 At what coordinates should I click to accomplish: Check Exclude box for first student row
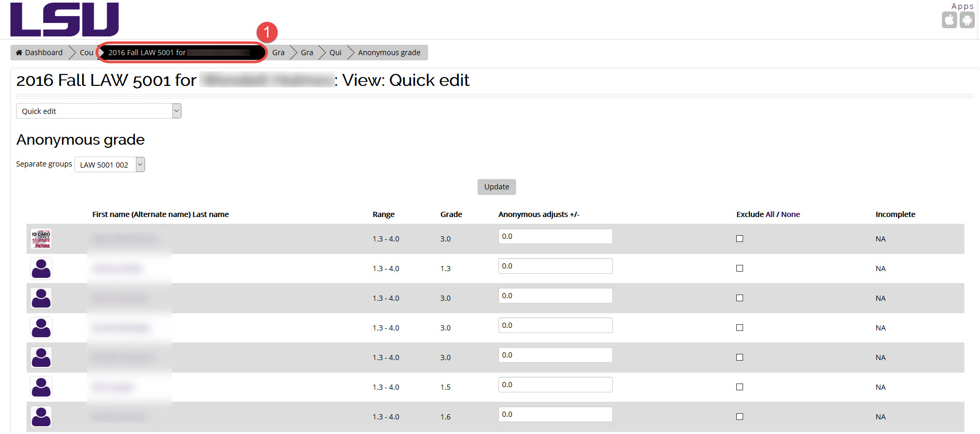tap(739, 239)
